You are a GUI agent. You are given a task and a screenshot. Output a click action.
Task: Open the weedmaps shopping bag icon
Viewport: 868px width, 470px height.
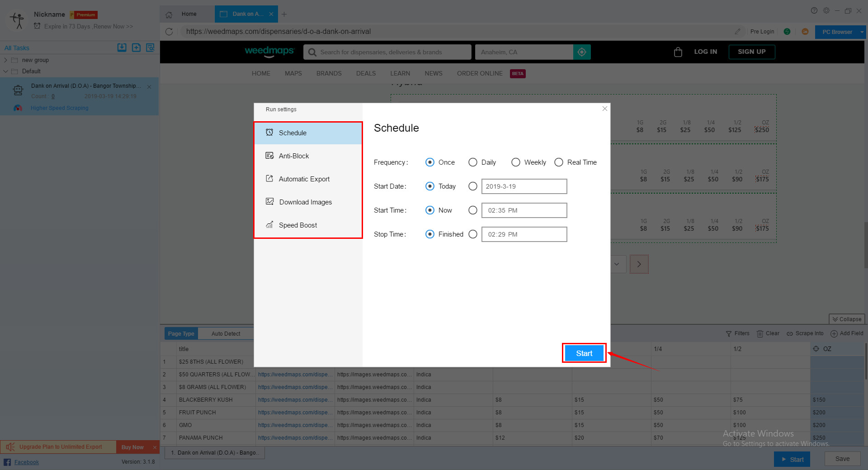pos(678,52)
